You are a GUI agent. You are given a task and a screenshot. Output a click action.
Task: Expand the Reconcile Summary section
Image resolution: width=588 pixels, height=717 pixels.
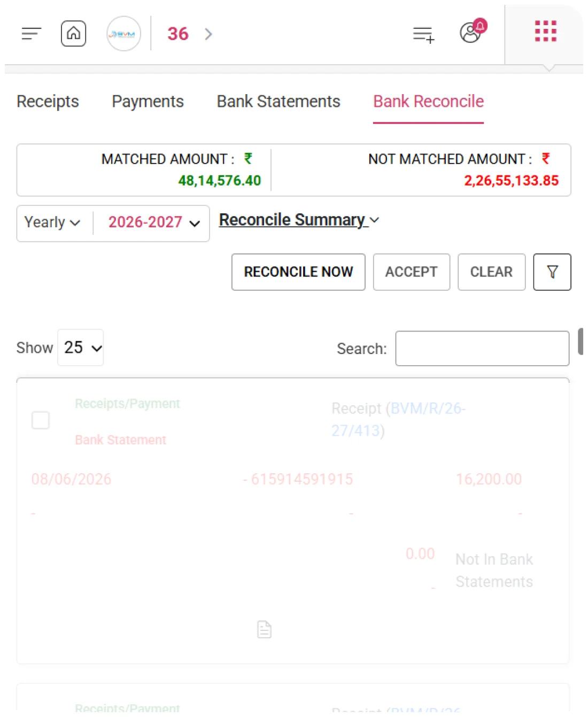299,220
